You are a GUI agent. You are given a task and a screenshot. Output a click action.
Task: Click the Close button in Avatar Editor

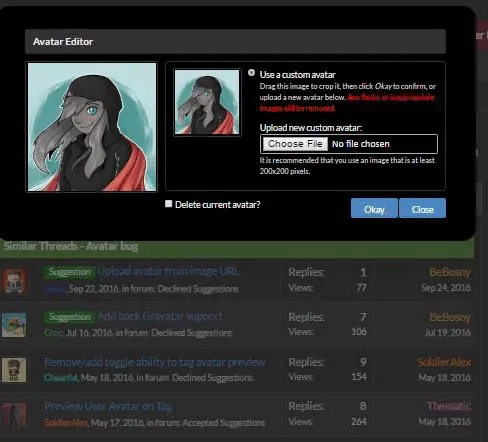422,208
